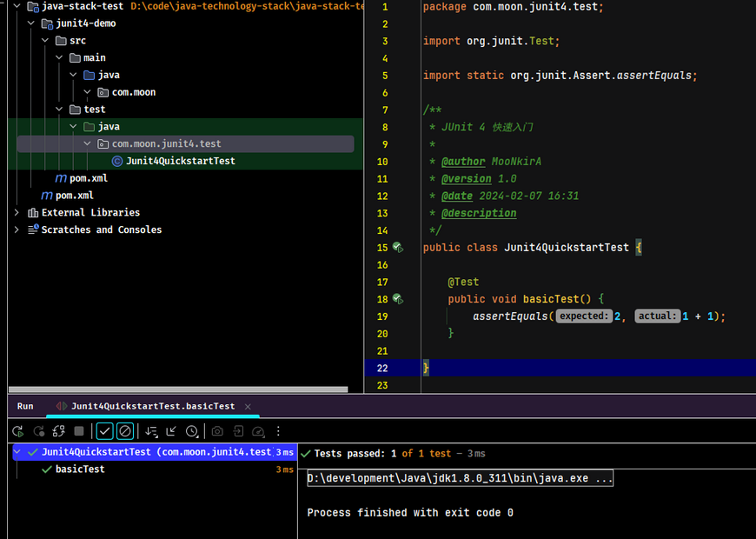Click the toggle auto-test icon
Viewport: 756px width, 539px height.
pos(59,431)
